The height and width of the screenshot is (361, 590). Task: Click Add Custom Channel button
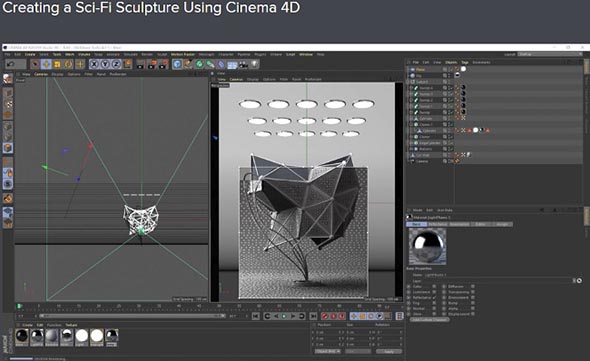[429, 320]
